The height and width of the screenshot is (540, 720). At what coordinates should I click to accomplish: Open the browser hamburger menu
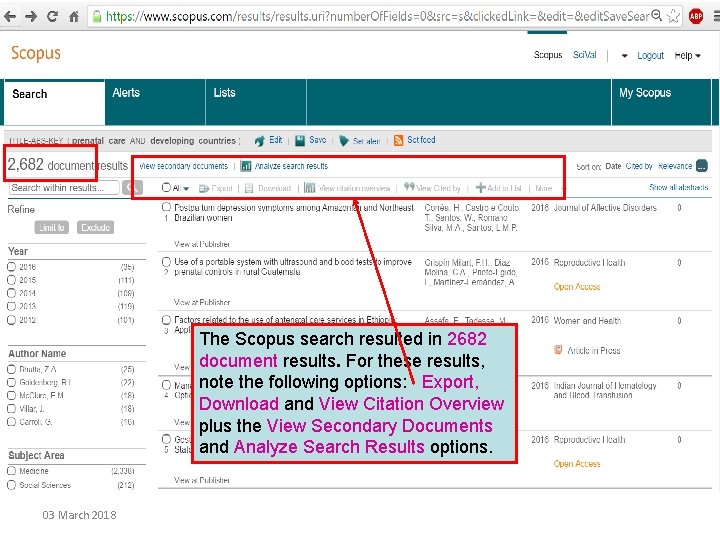pos(716,17)
